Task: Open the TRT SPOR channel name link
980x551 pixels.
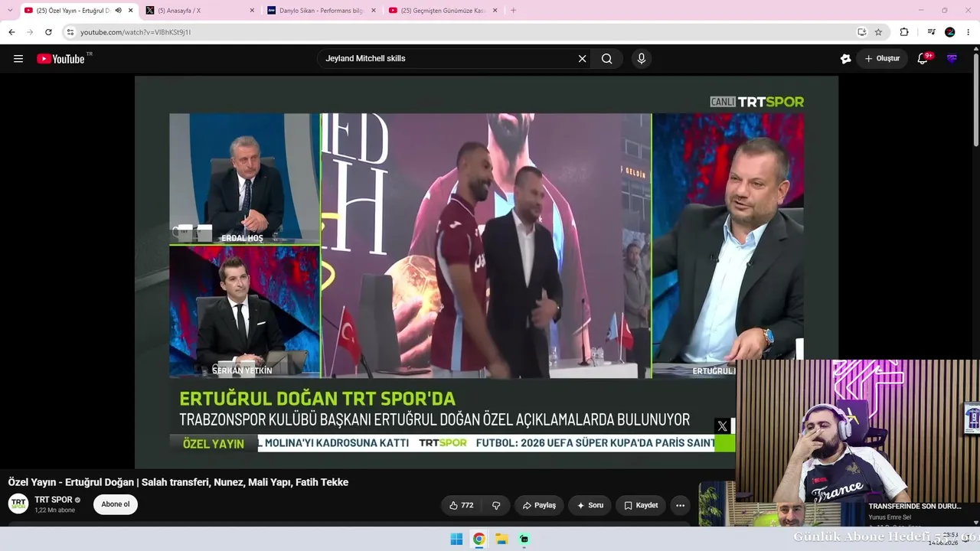Action: click(x=54, y=500)
